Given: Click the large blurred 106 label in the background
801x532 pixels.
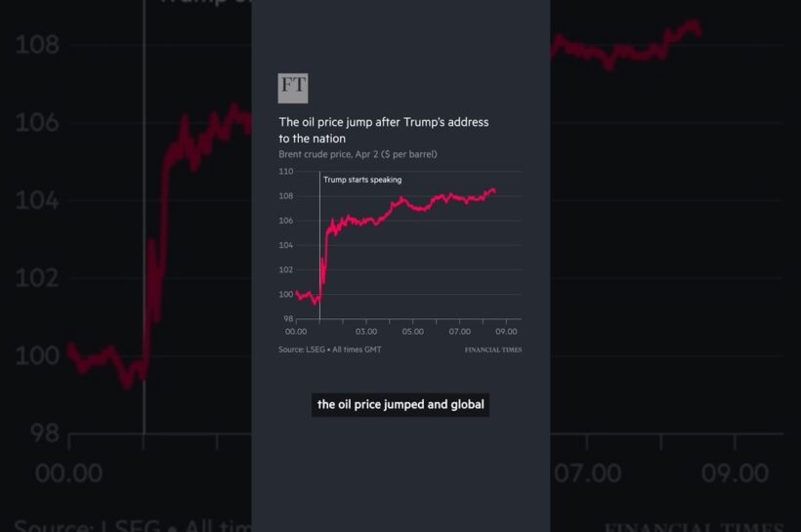Looking at the screenshot, I should tap(36, 123).
